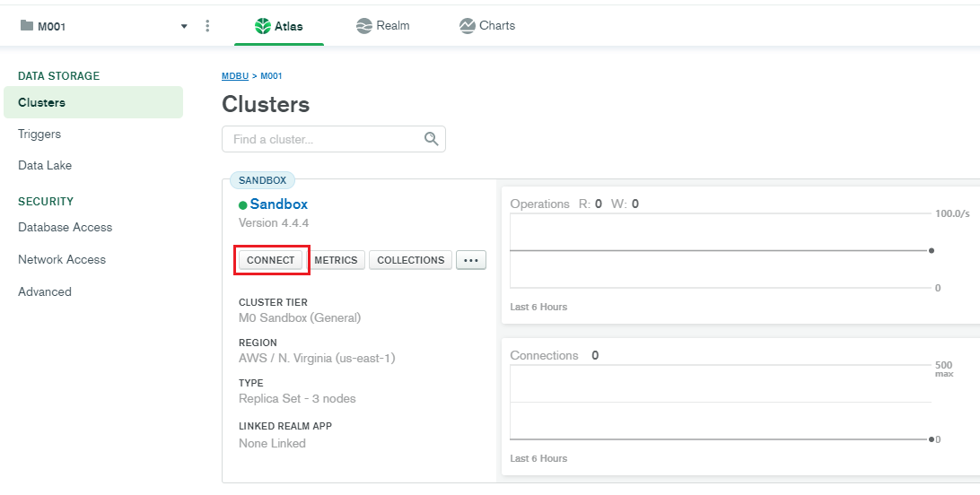Follow the MDBU breadcrumb link
980x495 pixels.
point(235,76)
